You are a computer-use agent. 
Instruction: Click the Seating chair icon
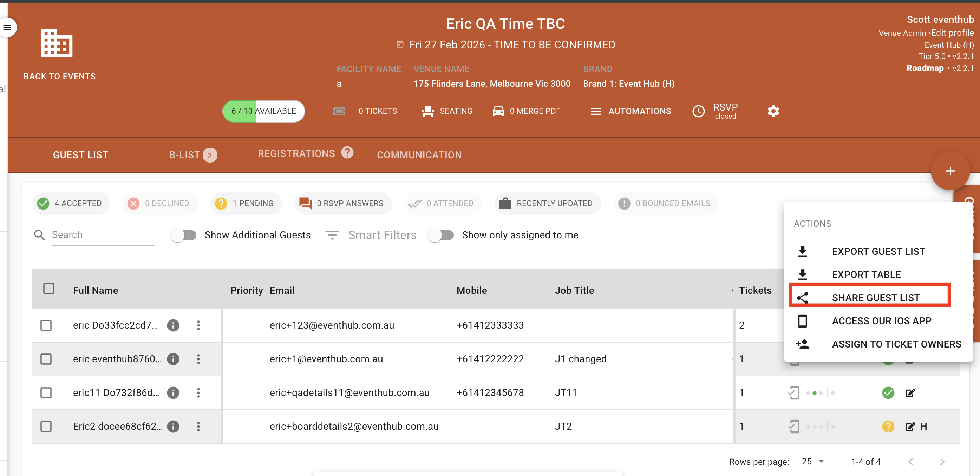427,111
